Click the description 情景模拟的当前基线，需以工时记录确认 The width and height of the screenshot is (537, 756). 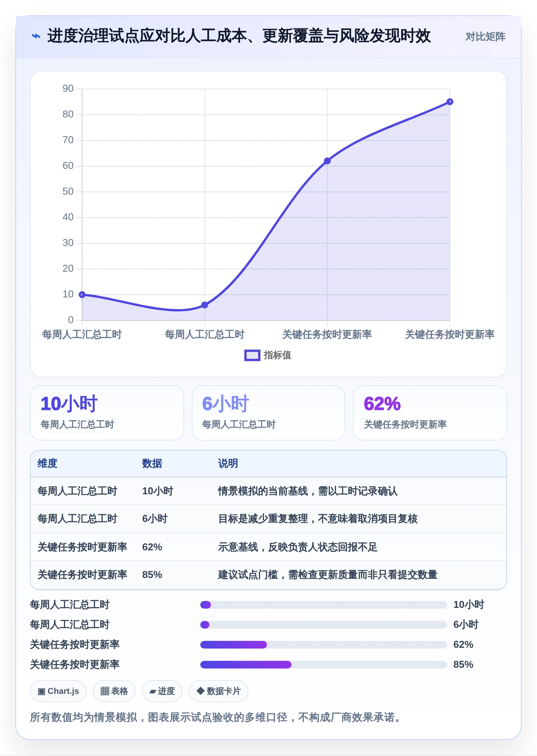pos(308,491)
